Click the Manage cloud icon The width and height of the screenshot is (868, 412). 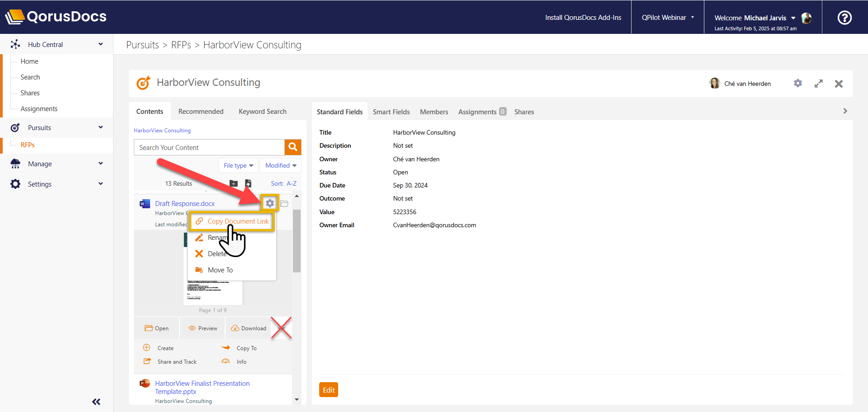pos(15,164)
